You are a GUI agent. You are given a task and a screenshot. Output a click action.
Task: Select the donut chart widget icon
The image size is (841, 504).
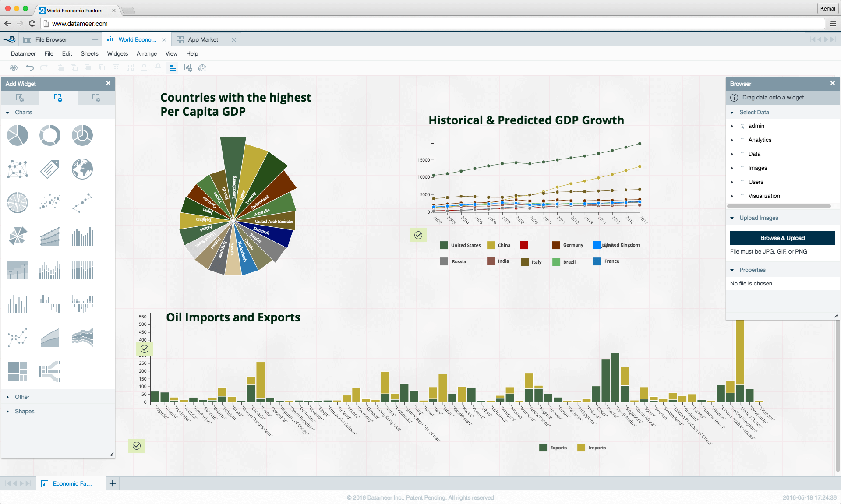click(50, 135)
